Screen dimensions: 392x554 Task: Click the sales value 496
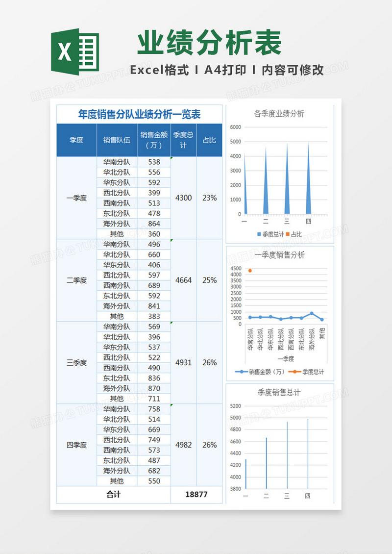pyautogui.click(x=154, y=245)
